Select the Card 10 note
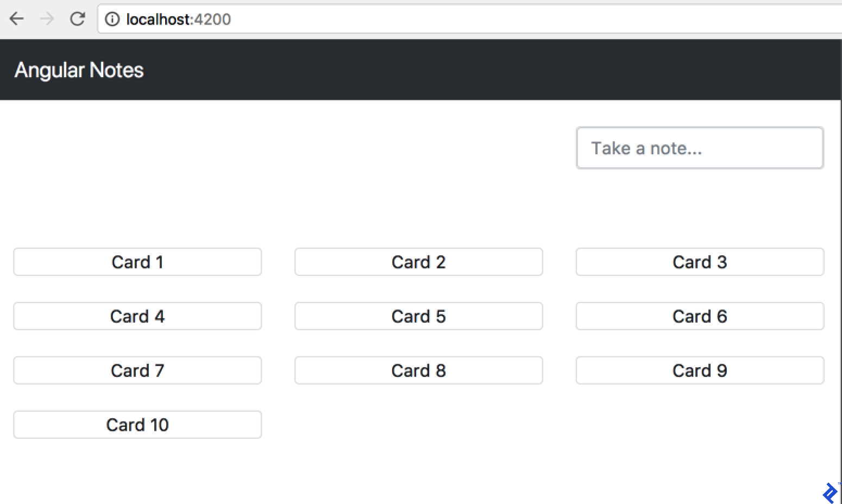Image resolution: width=842 pixels, height=504 pixels. [137, 425]
